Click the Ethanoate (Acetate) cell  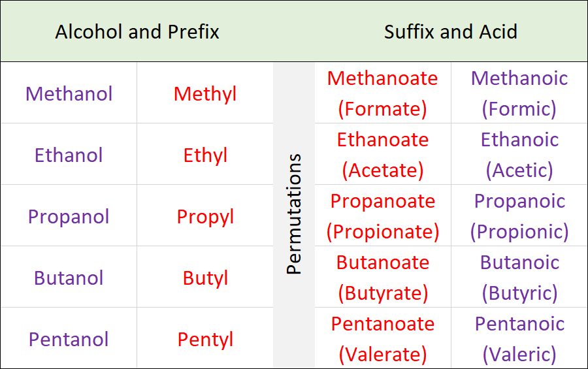point(383,154)
